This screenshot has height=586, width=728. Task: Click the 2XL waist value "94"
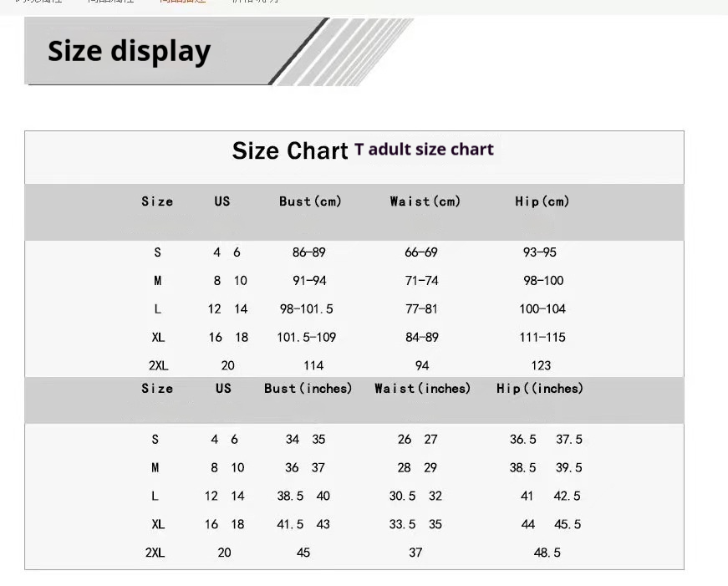(x=421, y=365)
